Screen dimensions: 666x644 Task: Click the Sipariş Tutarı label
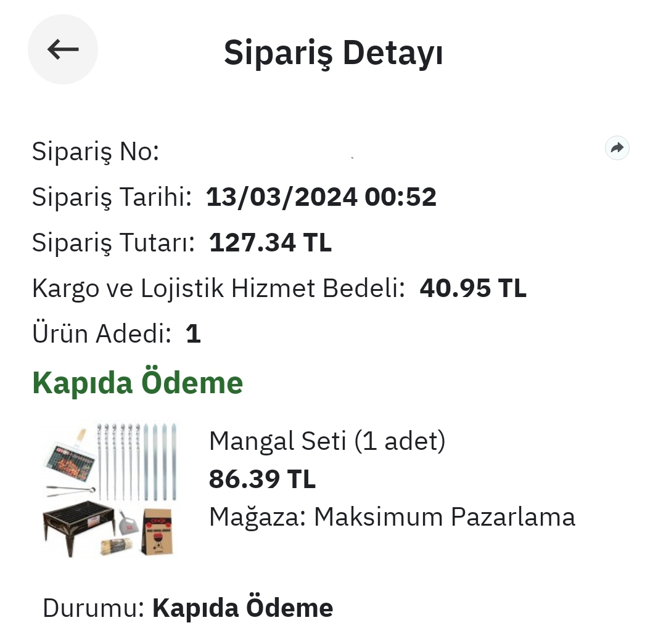(113, 243)
